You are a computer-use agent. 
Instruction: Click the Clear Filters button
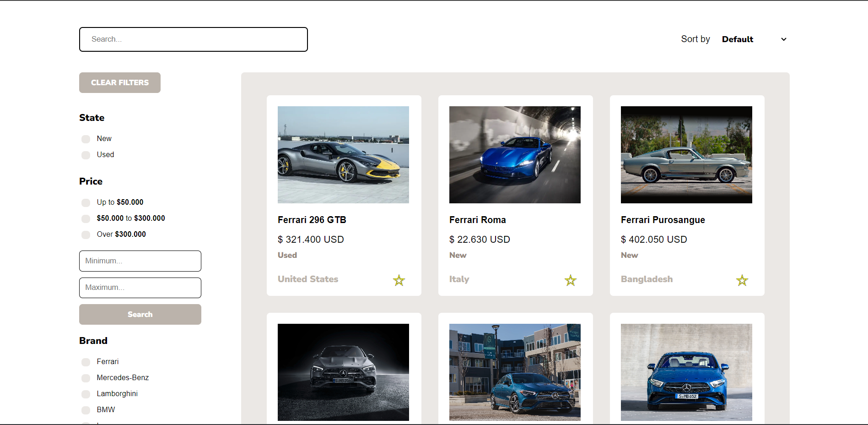[120, 82]
